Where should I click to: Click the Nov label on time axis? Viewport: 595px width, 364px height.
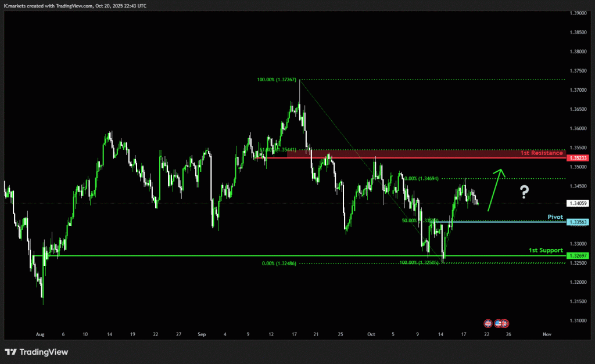(546, 334)
